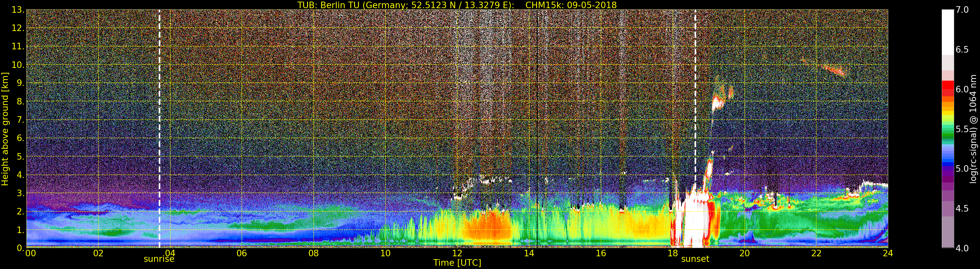Screen dimensions: 980x269
Task: Click the time axis tick label '08'
Action: pos(313,253)
